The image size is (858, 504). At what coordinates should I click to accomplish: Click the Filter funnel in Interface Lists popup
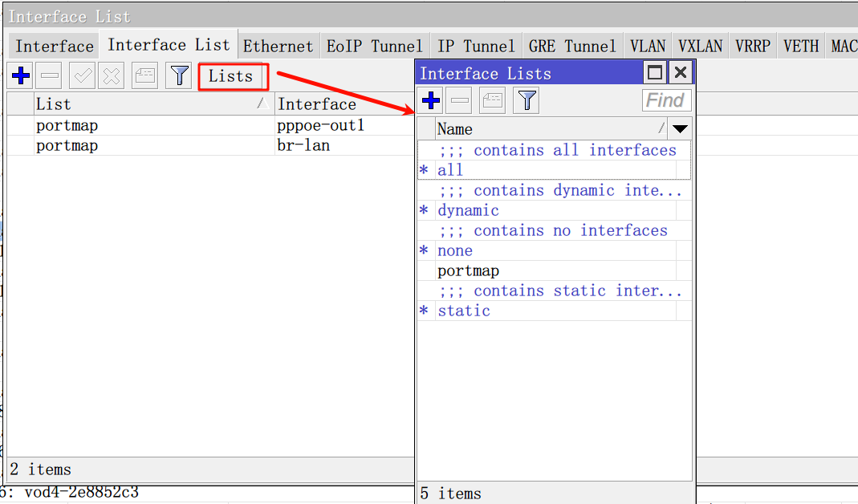point(527,100)
